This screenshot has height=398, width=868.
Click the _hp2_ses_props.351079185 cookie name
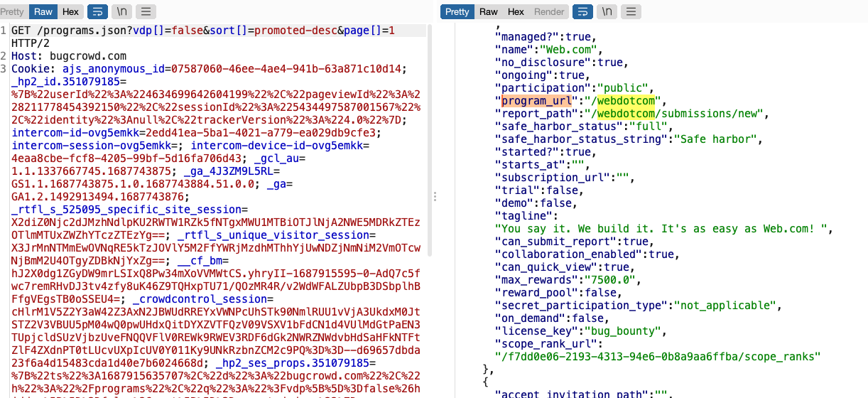294,363
